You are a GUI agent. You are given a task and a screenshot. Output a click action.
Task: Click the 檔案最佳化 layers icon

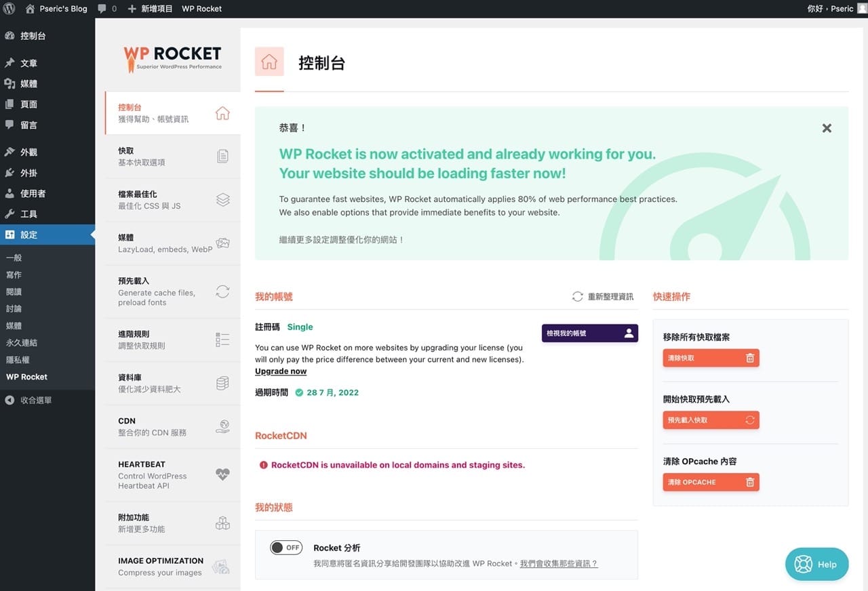pyautogui.click(x=222, y=200)
